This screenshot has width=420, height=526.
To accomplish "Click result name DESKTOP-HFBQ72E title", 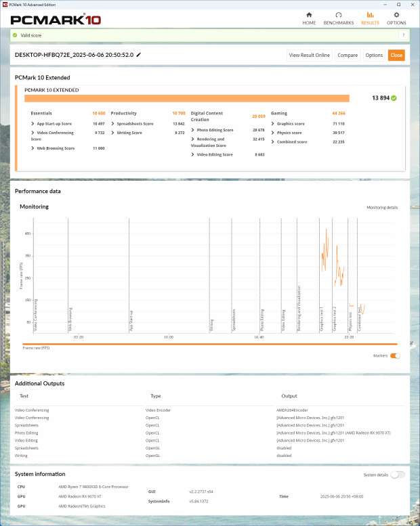I will [x=74, y=55].
